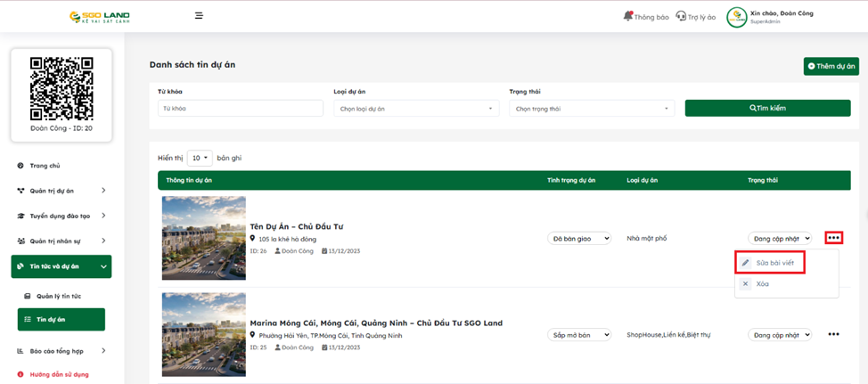Open Sắp mở bán project status dropdown
Image resolution: width=868 pixels, height=384 pixels.
point(579,335)
